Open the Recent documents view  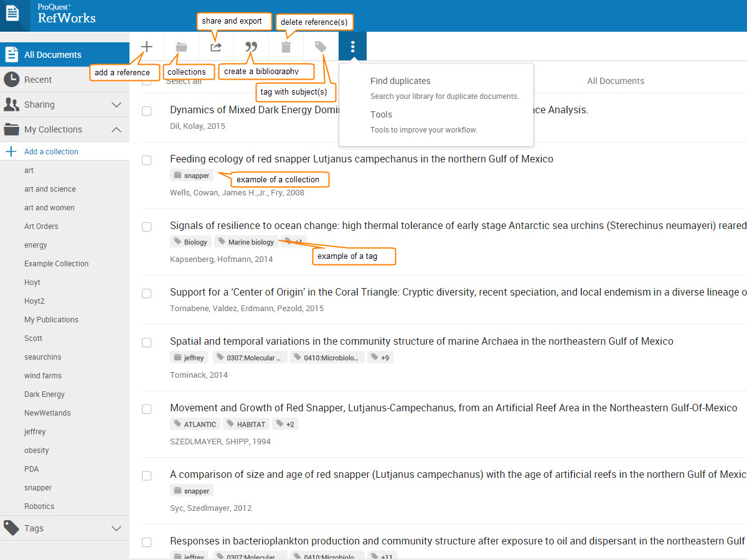click(38, 80)
